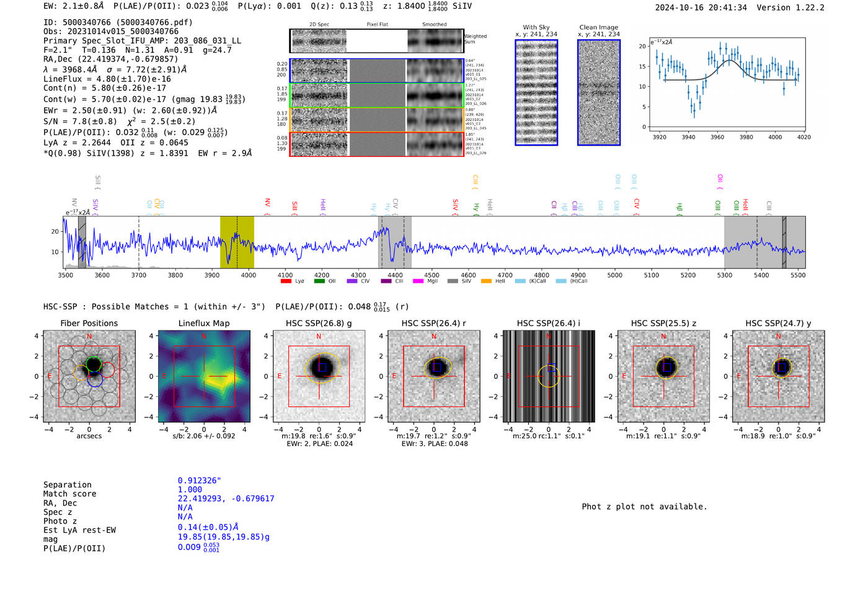Select the red-outlined fiber spectrum row
The height and width of the screenshot is (591, 868).
377,144
